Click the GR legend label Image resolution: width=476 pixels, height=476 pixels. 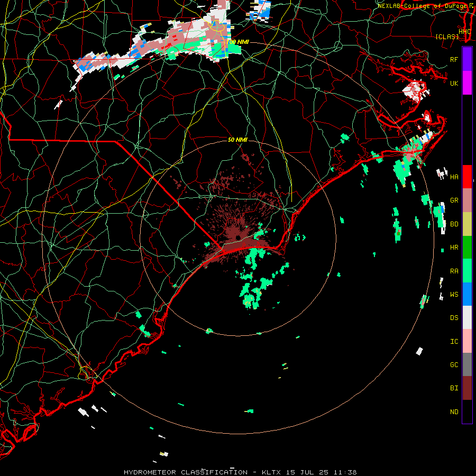(454, 200)
